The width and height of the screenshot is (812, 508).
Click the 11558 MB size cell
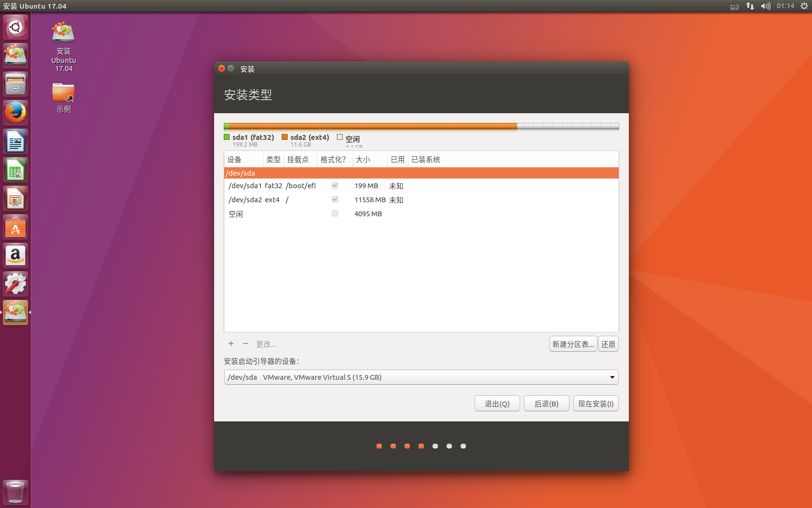click(x=370, y=200)
